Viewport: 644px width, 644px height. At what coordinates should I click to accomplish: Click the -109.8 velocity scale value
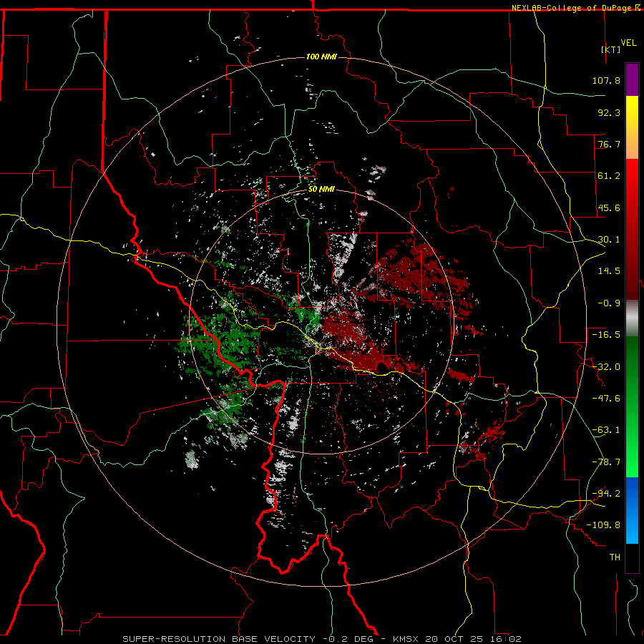(603, 525)
